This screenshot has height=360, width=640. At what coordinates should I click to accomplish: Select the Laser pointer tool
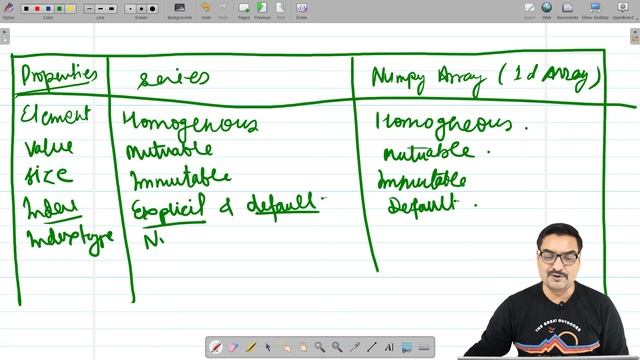coord(354,347)
